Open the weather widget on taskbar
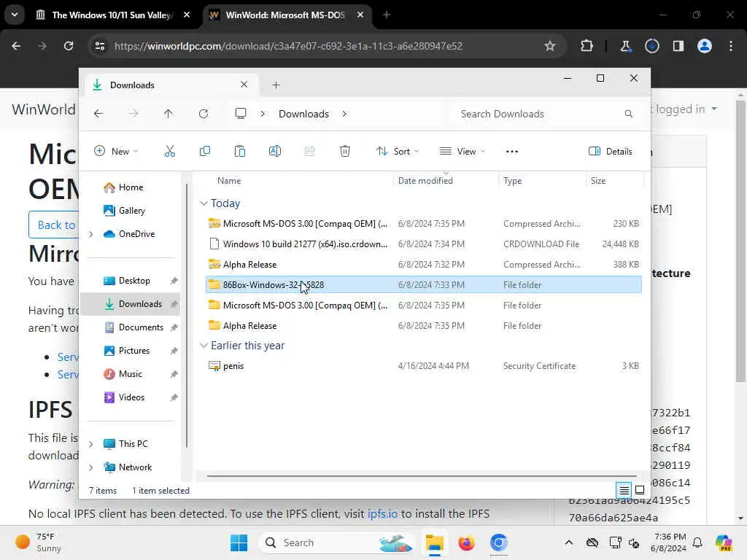The height and width of the screenshot is (560, 747). (x=38, y=542)
